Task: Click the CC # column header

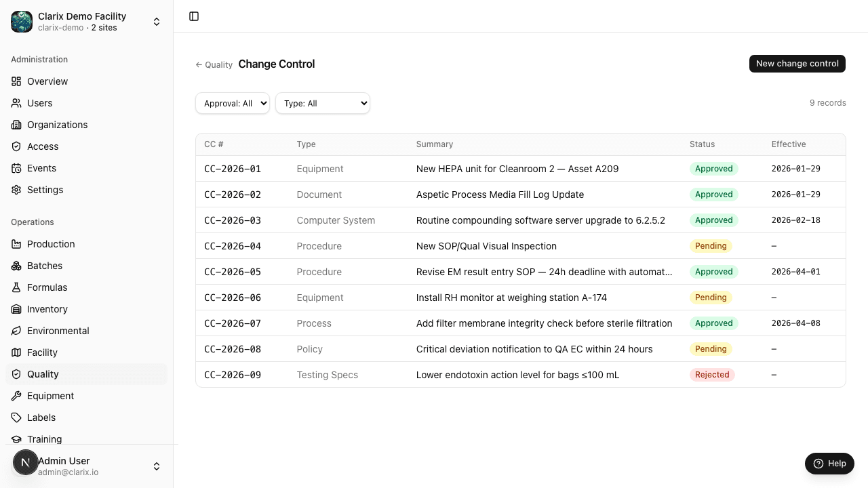Action: (214, 144)
